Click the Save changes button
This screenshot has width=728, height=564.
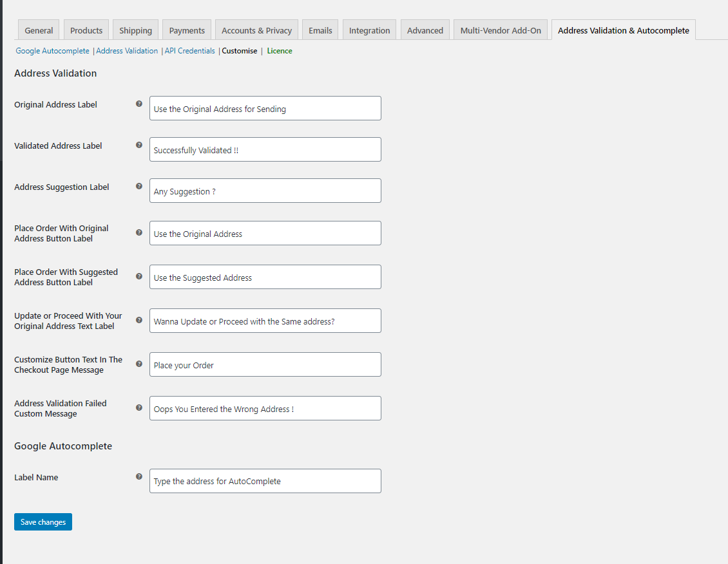43,522
